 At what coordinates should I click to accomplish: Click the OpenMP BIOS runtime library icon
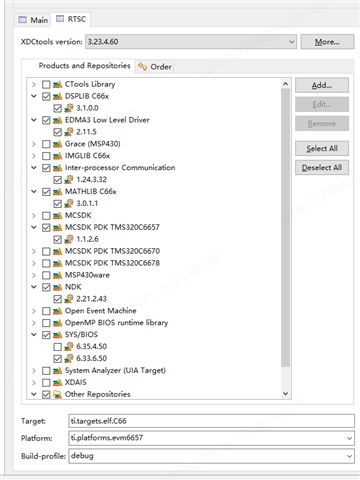point(57,323)
